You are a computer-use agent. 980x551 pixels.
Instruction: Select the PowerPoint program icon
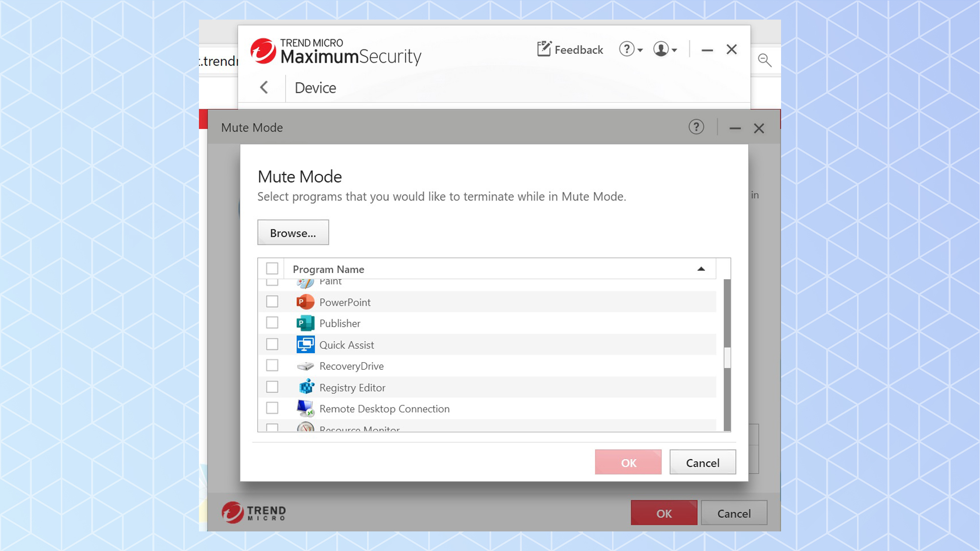[x=304, y=302]
